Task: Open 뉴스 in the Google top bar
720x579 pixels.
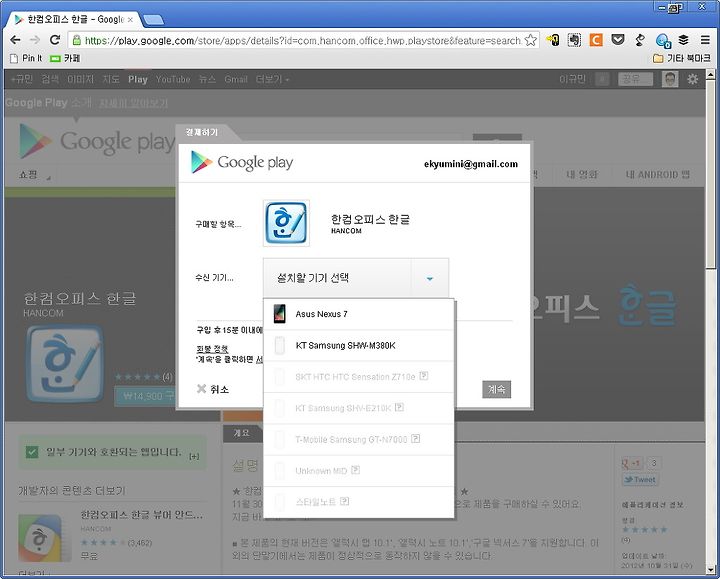Action: click(207, 79)
